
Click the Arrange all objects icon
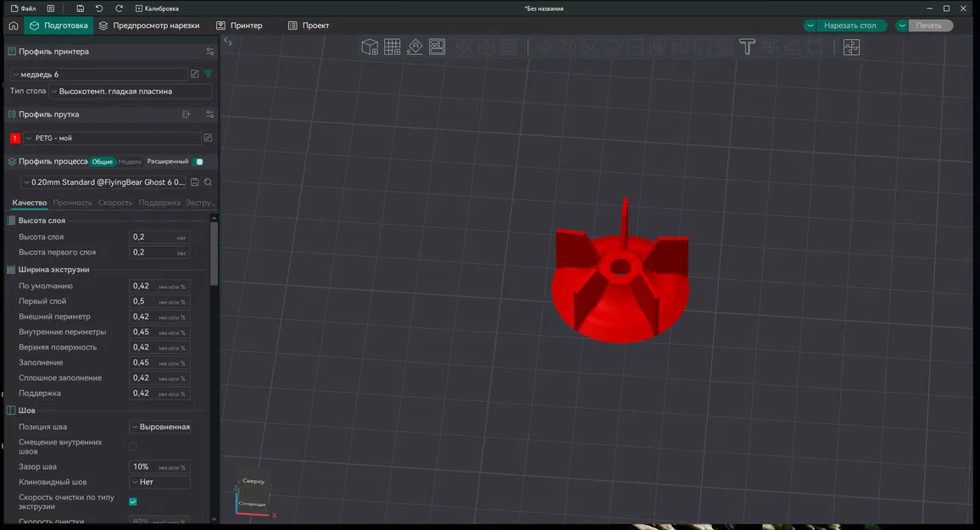[x=437, y=47]
